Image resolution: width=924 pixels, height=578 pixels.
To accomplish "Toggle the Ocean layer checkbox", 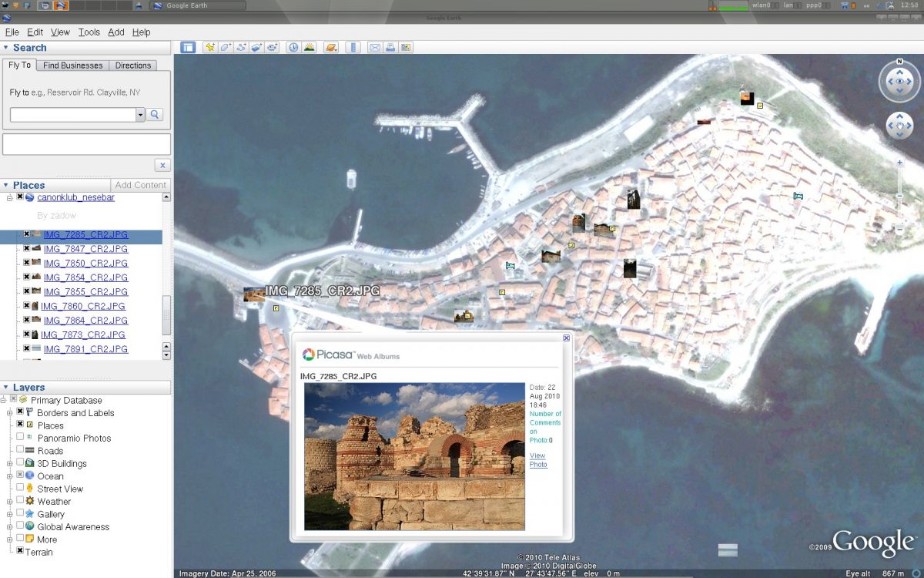I will (20, 476).
